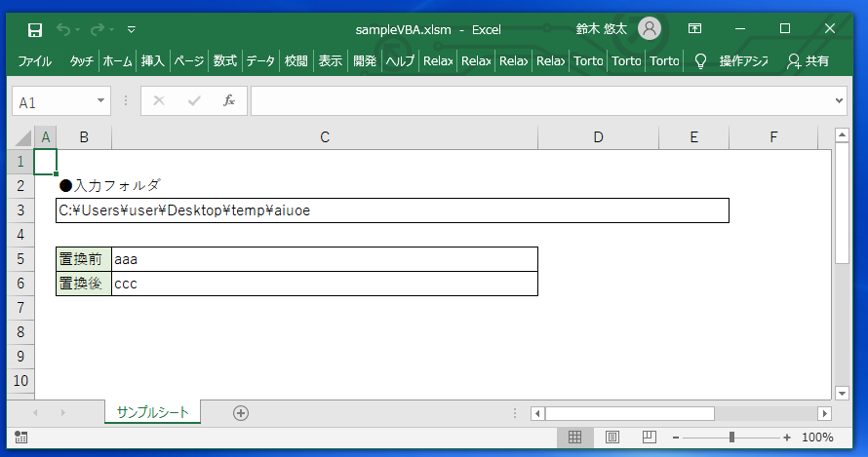Click the macro recording status bar icon
Viewport: 868px width, 457px height.
[21, 438]
